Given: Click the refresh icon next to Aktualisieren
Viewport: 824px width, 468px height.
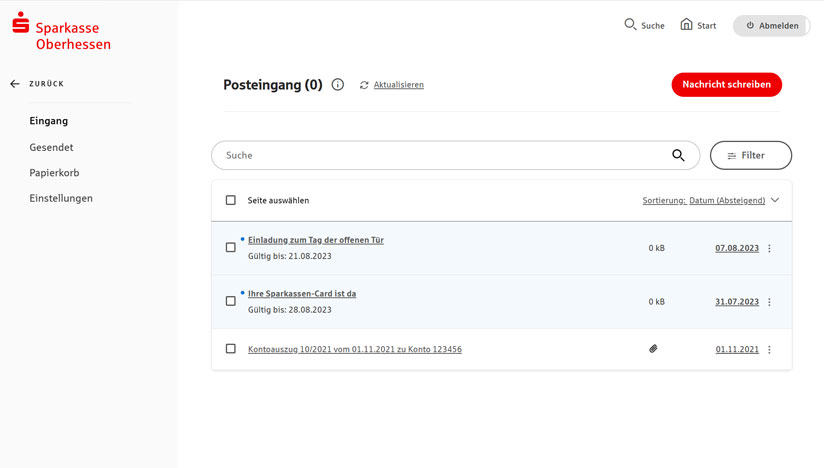Looking at the screenshot, I should pyautogui.click(x=364, y=85).
